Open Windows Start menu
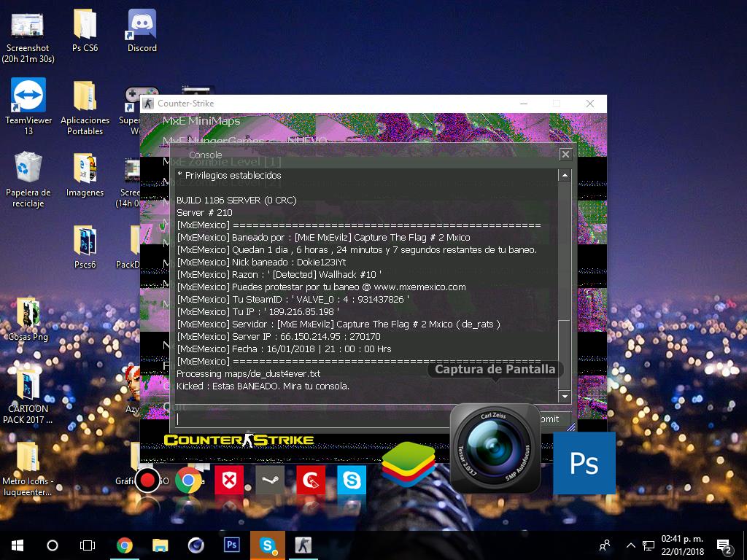The image size is (747, 560). (18, 545)
